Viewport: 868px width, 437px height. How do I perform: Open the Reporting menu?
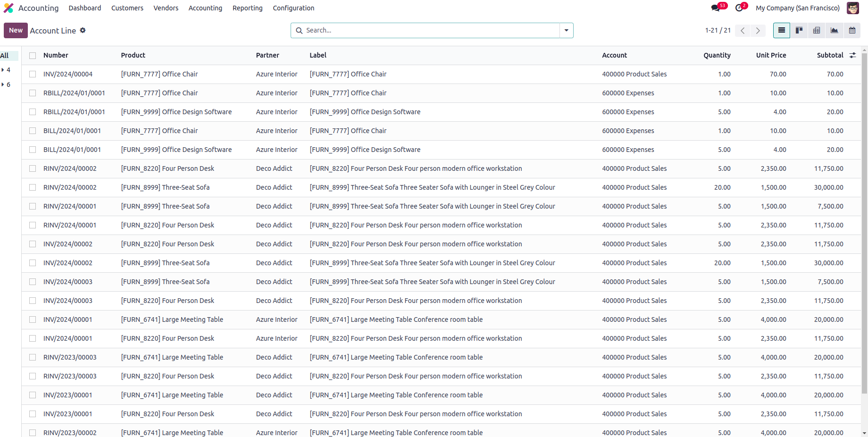[247, 8]
